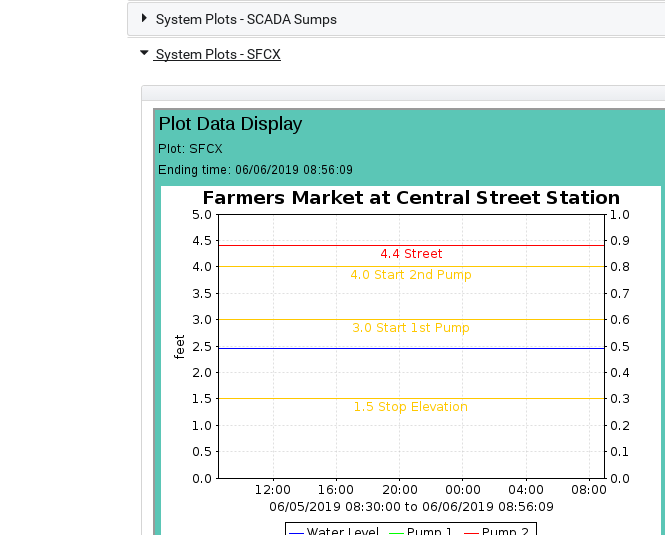Click the blue Water Level legend swatch

[296, 532]
